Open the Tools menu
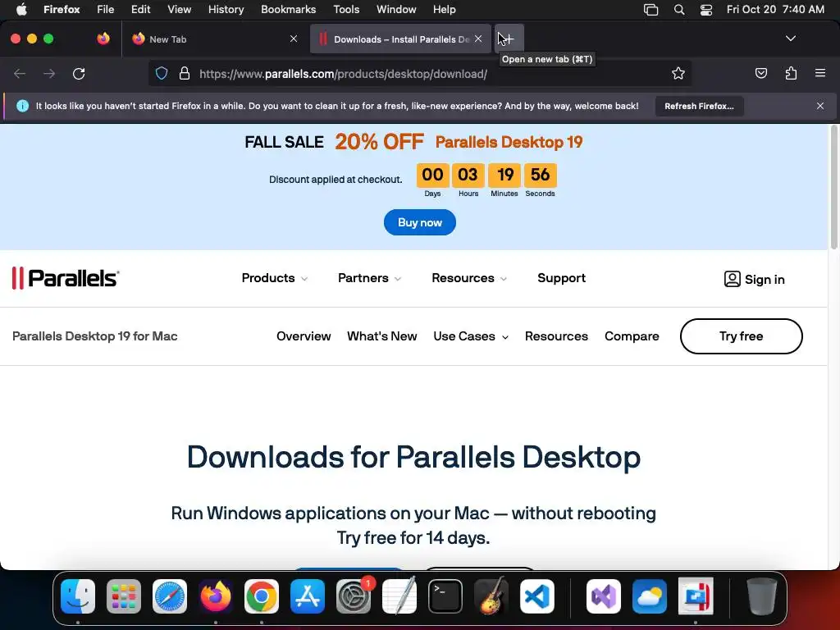This screenshot has width=840, height=630. [346, 10]
